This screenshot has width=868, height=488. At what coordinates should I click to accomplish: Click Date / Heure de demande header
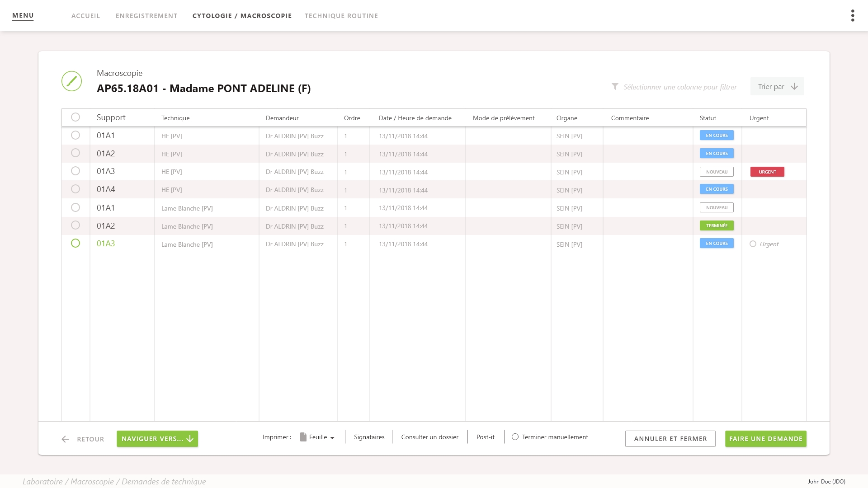415,118
